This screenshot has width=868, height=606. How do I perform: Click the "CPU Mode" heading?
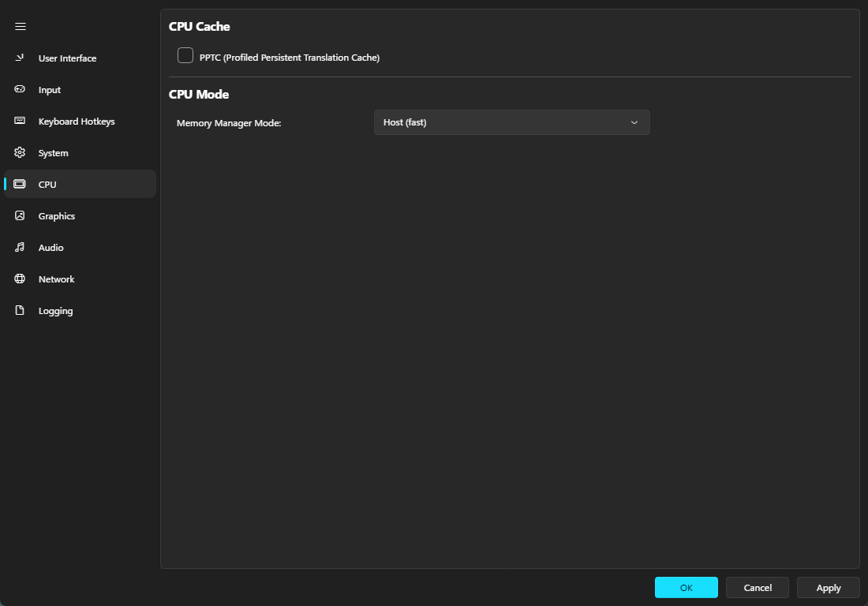pyautogui.click(x=199, y=95)
